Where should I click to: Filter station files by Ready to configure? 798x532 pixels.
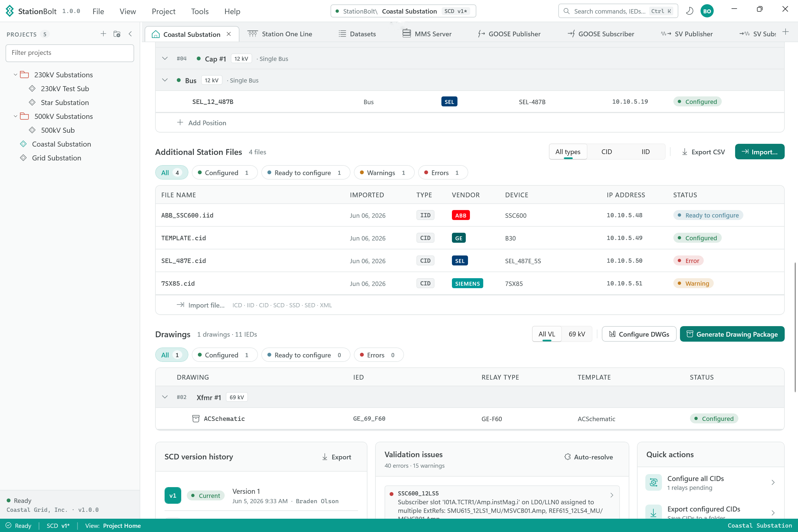pos(305,173)
